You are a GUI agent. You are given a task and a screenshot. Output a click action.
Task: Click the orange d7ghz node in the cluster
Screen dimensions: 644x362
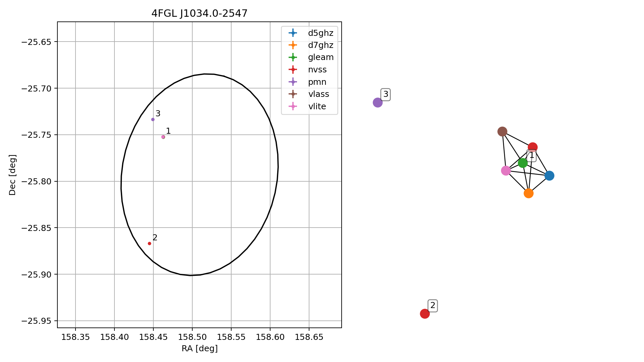click(529, 193)
